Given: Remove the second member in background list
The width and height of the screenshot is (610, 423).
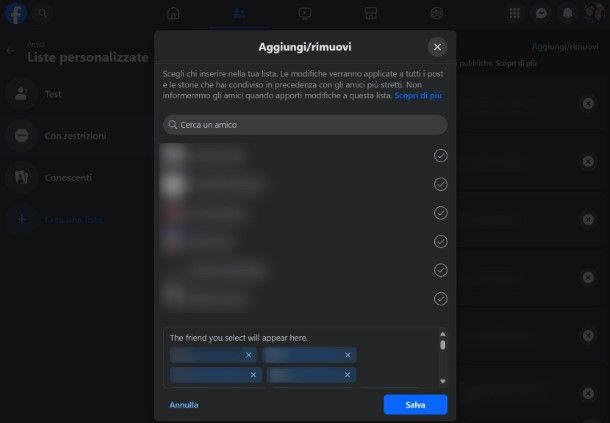Looking at the screenshot, I should 588,161.
